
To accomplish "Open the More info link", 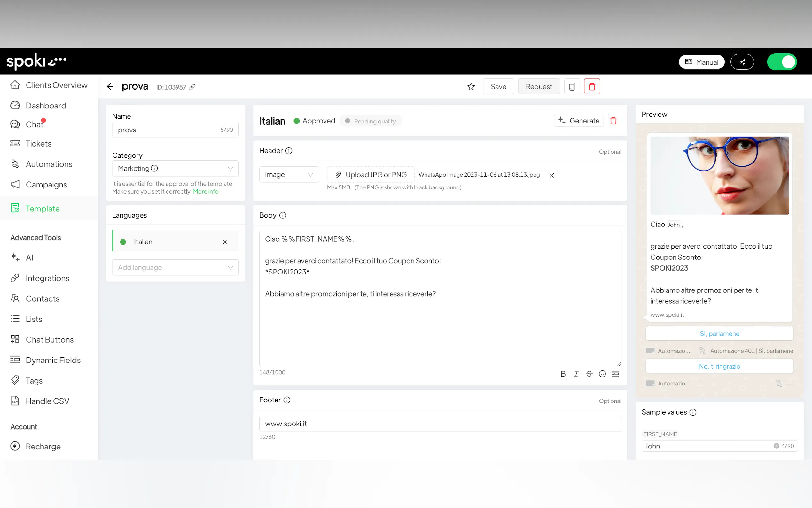I will [206, 192].
